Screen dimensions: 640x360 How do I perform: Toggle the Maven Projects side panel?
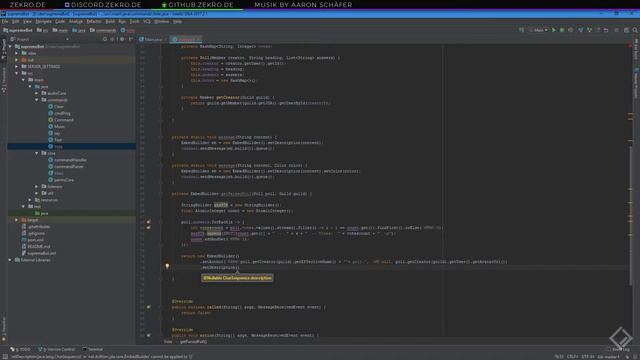(636, 83)
